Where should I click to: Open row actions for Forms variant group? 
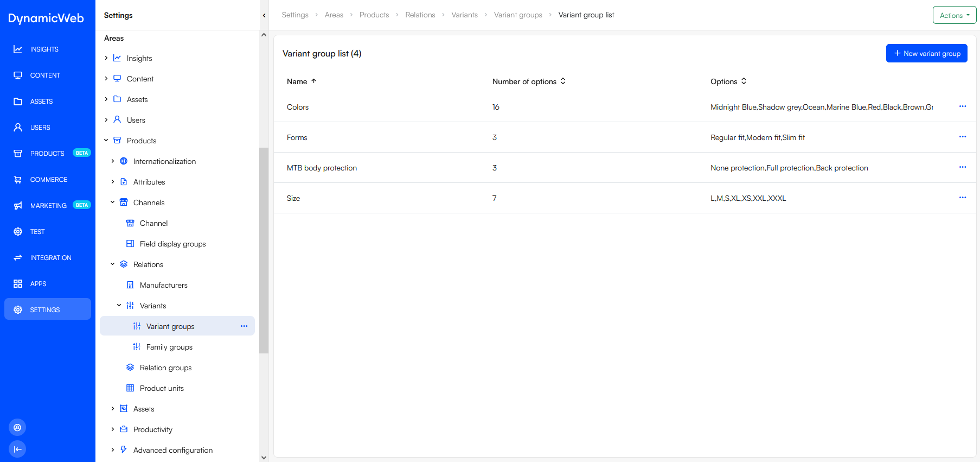(963, 137)
